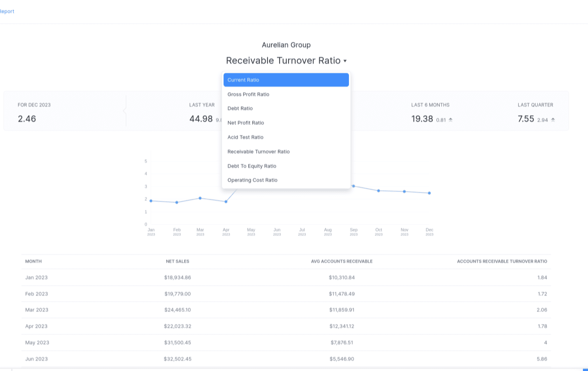Image resolution: width=588 pixels, height=371 pixels.
Task: Choose Operating Cost Ratio from list
Action: click(x=286, y=180)
